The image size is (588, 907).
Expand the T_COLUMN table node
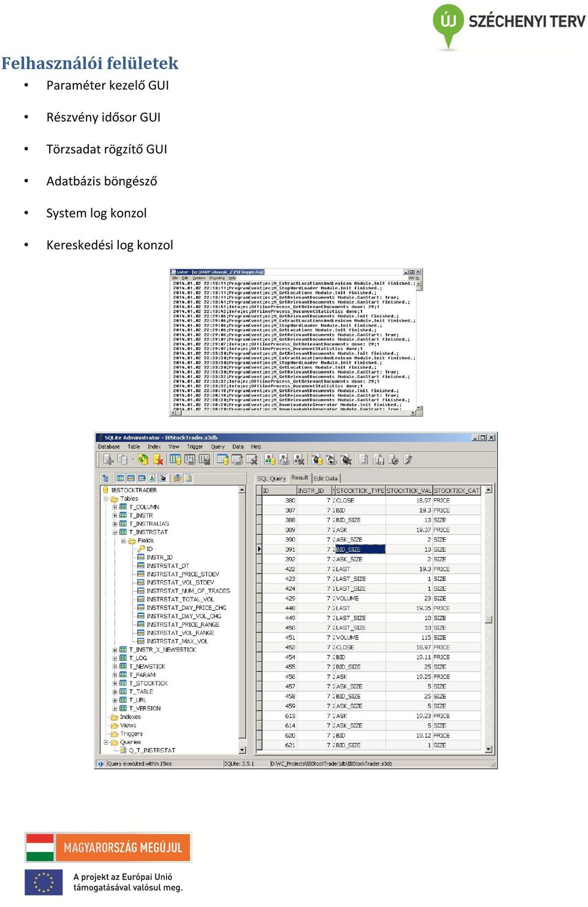(115, 507)
